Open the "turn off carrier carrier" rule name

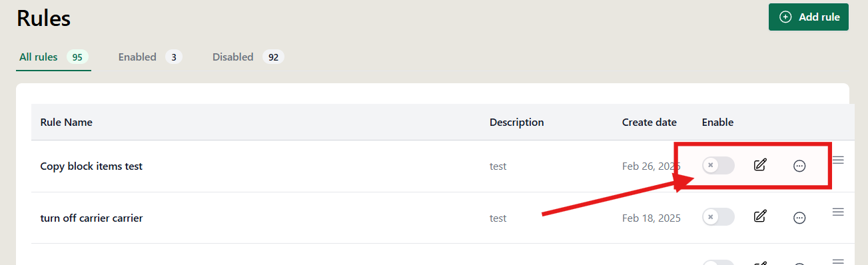tap(91, 218)
